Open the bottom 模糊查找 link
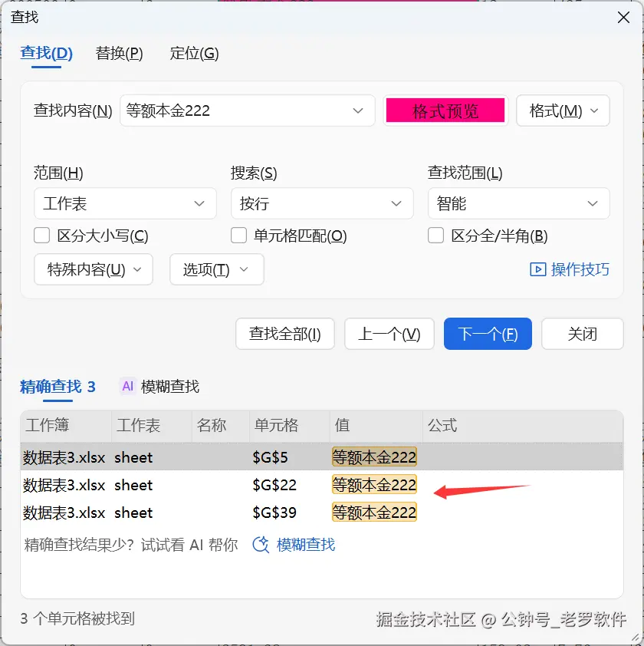This screenshot has height=646, width=644. [306, 545]
